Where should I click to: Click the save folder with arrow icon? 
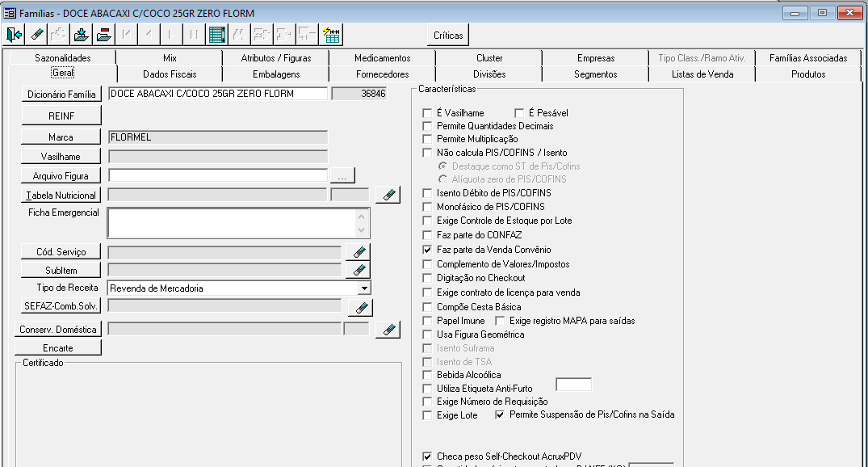[x=82, y=35]
